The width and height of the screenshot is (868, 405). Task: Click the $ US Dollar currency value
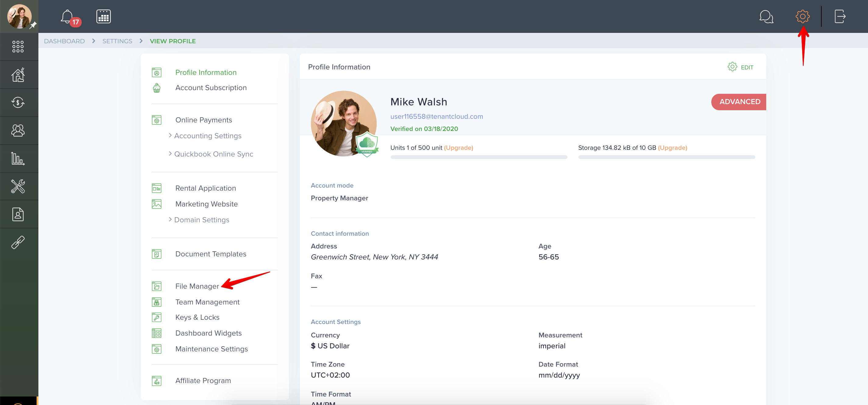330,346
